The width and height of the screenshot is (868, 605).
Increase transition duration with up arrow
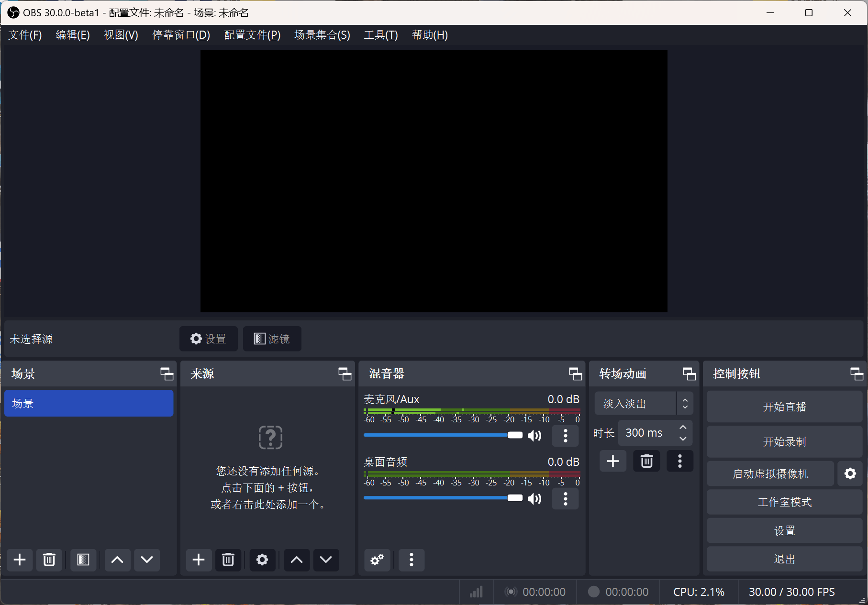pos(683,427)
